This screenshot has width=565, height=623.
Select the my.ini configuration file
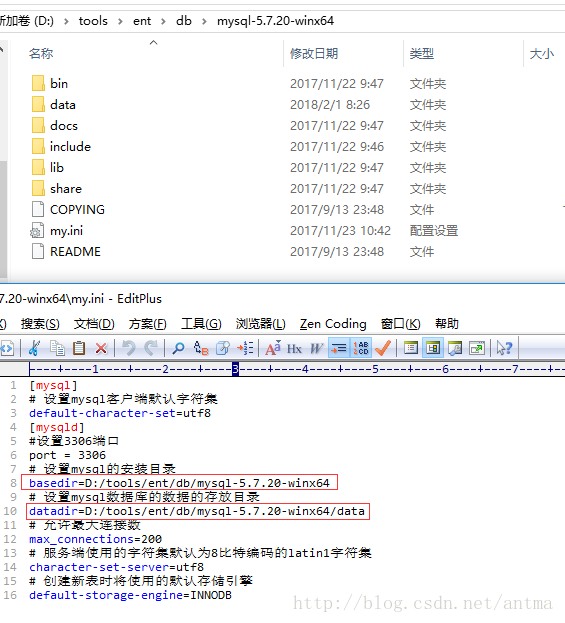coord(66,230)
